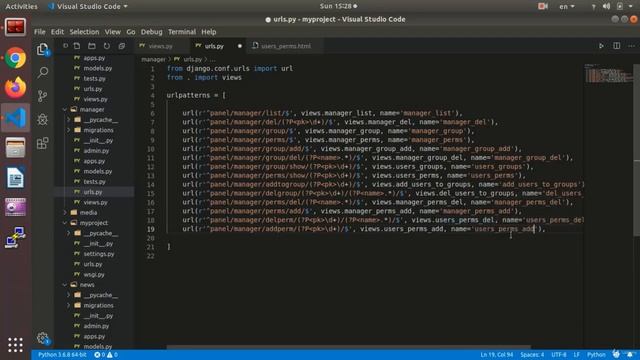Click LF line ending in status bar

coord(576,355)
